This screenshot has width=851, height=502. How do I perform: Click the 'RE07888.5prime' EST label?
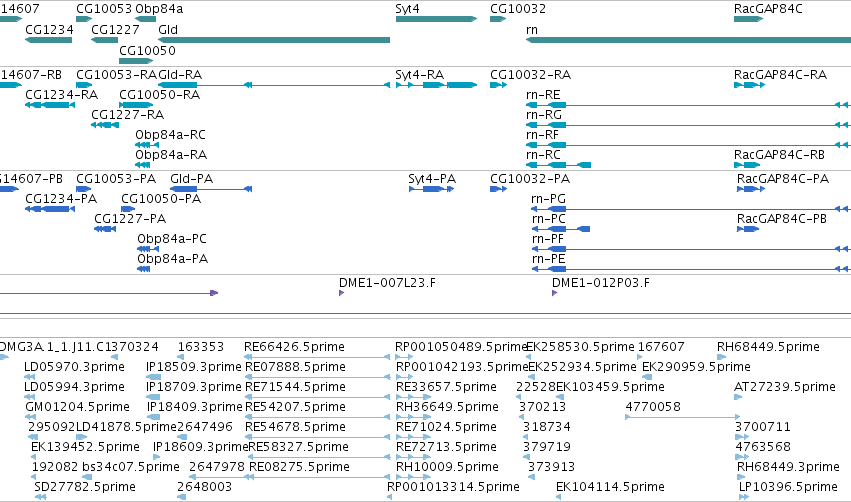295,367
